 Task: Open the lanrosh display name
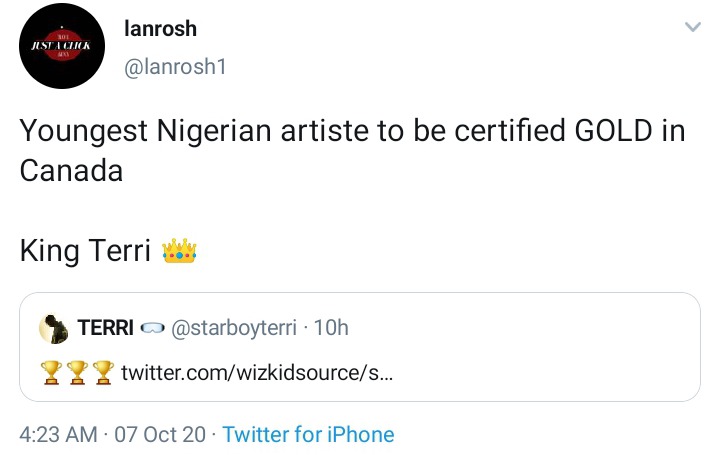pos(160,28)
